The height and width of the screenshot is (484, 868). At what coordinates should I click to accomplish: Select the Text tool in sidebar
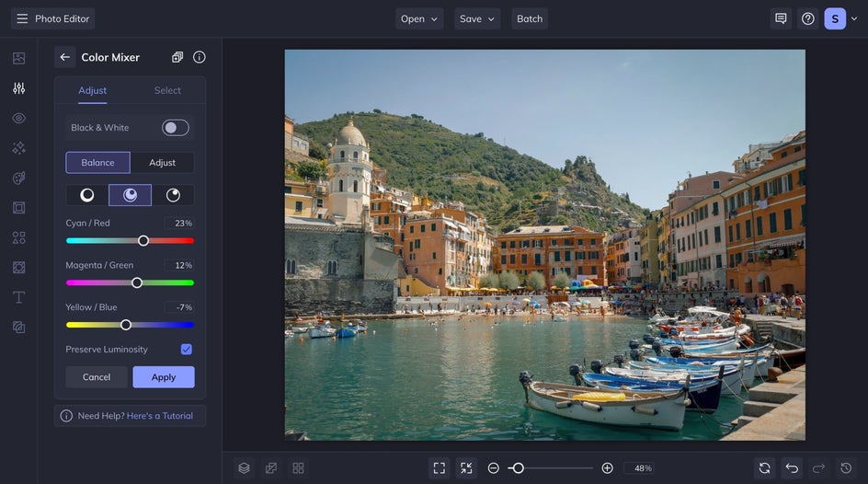pos(18,297)
